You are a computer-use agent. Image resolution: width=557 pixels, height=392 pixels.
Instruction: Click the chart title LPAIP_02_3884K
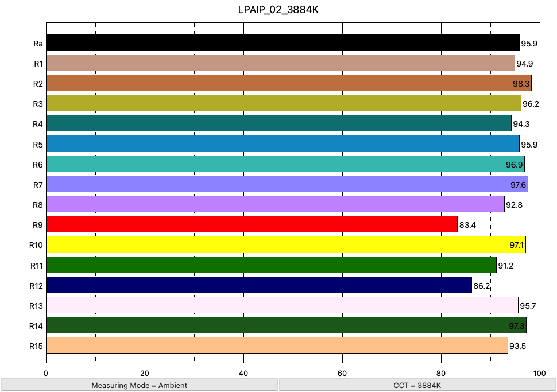pos(278,10)
